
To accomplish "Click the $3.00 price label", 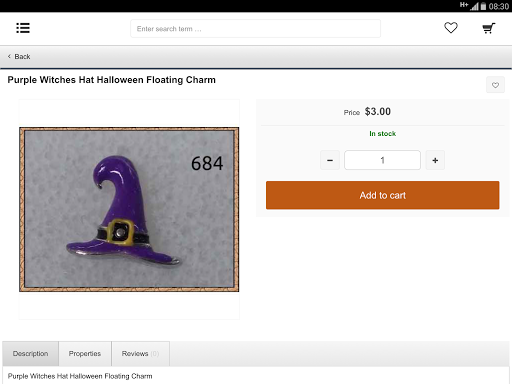I will click(378, 112).
